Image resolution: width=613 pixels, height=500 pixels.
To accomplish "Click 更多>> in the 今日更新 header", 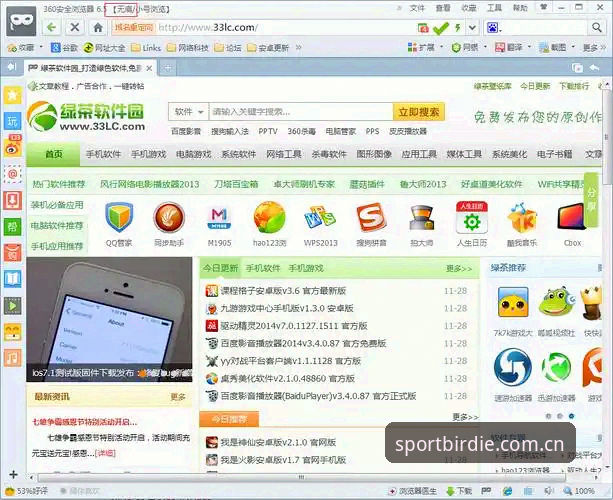I will [x=459, y=268].
